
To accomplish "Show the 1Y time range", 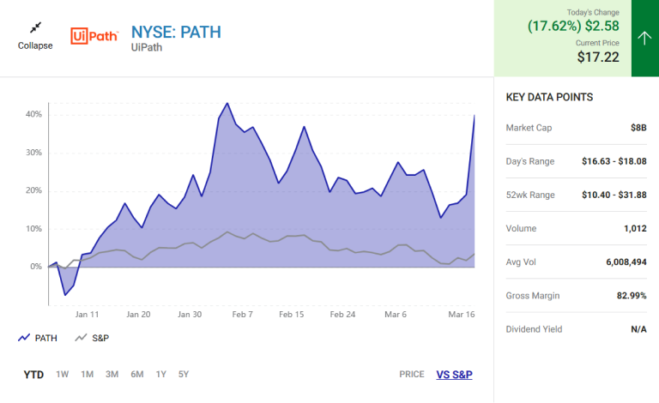I will [x=160, y=374].
